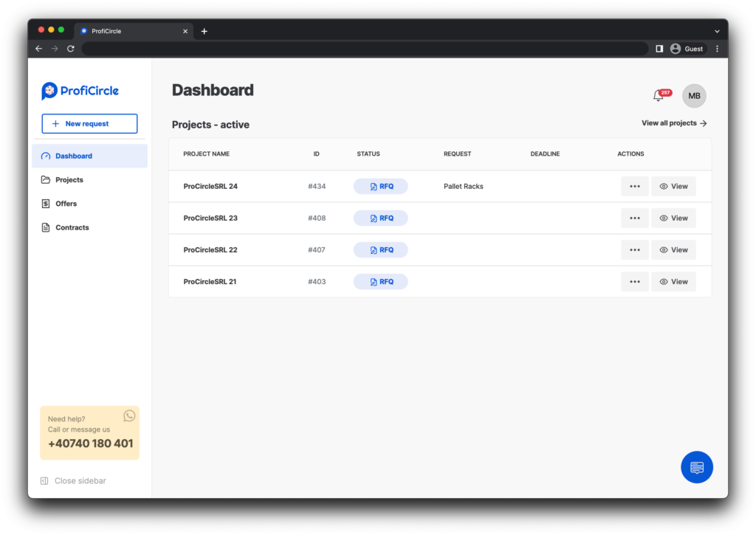Click the help phone number +40740 180 401
The height and width of the screenshot is (535, 756).
tap(91, 444)
